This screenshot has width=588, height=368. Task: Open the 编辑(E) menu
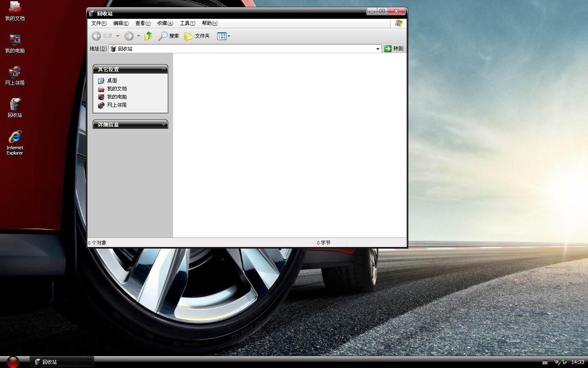tap(121, 23)
